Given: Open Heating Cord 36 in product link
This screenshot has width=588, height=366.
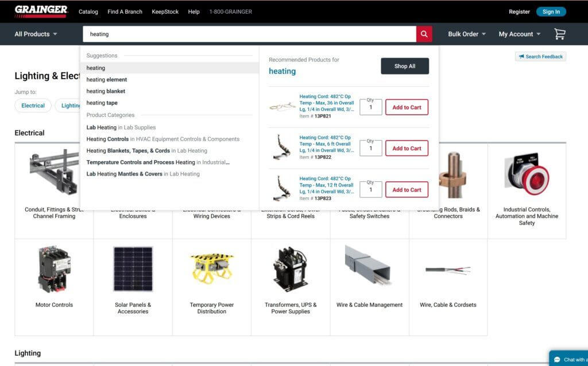Looking at the screenshot, I should [327, 103].
